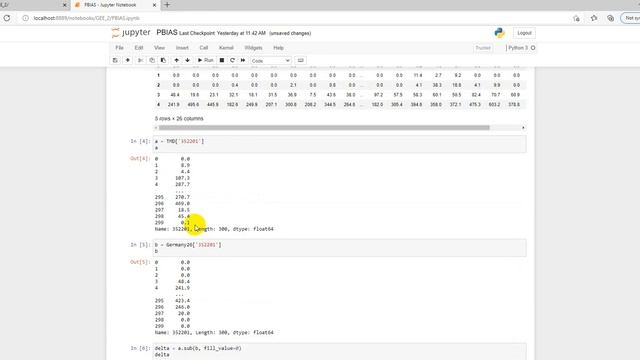Copy selected cells using toolbar icon
This screenshot has height=360, width=640.
(x=152, y=60)
